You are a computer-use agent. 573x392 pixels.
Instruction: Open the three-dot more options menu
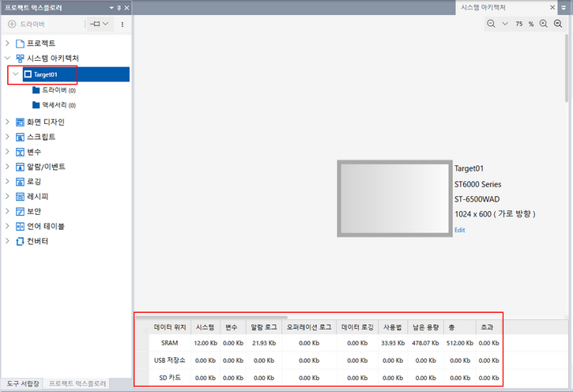tap(122, 24)
